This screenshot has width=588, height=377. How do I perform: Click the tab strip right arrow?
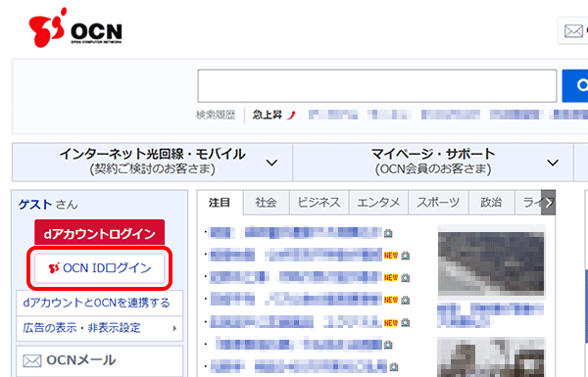coord(548,203)
